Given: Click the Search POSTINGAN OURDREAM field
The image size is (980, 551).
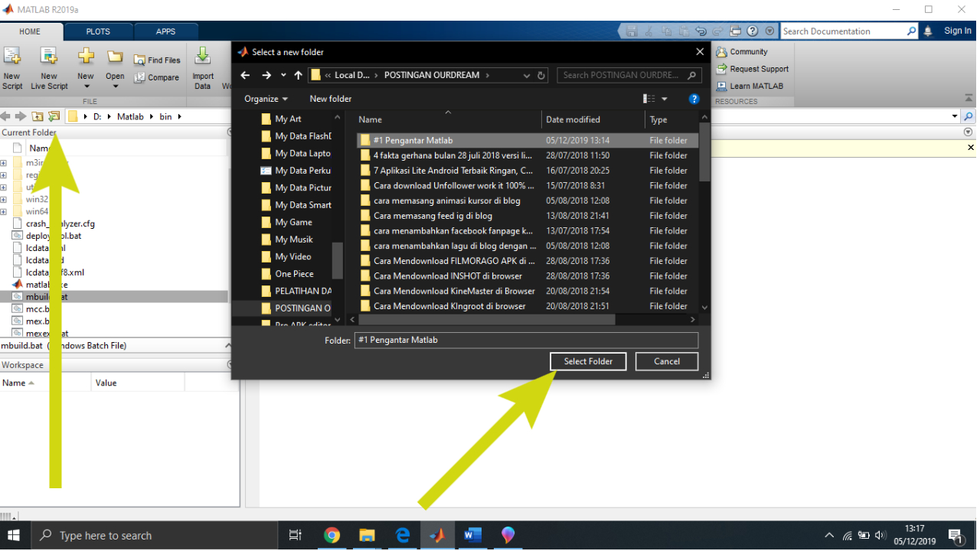Looking at the screenshot, I should click(x=628, y=75).
